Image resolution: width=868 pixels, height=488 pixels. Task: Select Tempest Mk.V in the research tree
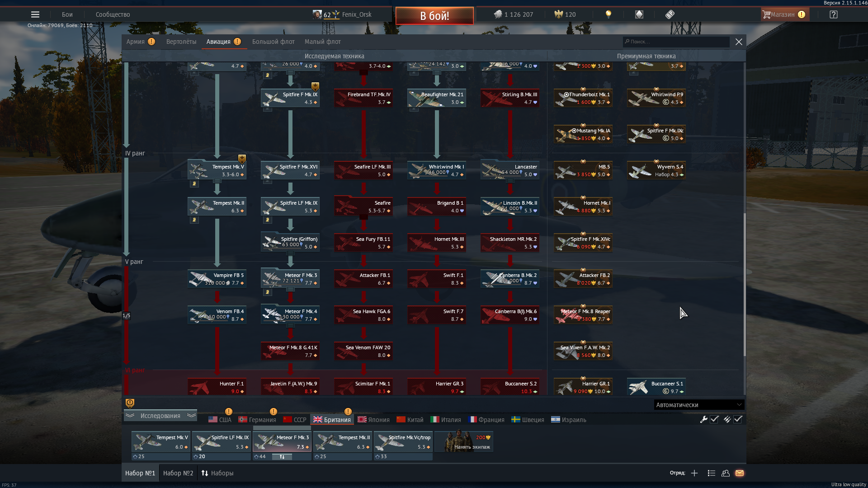click(x=217, y=170)
